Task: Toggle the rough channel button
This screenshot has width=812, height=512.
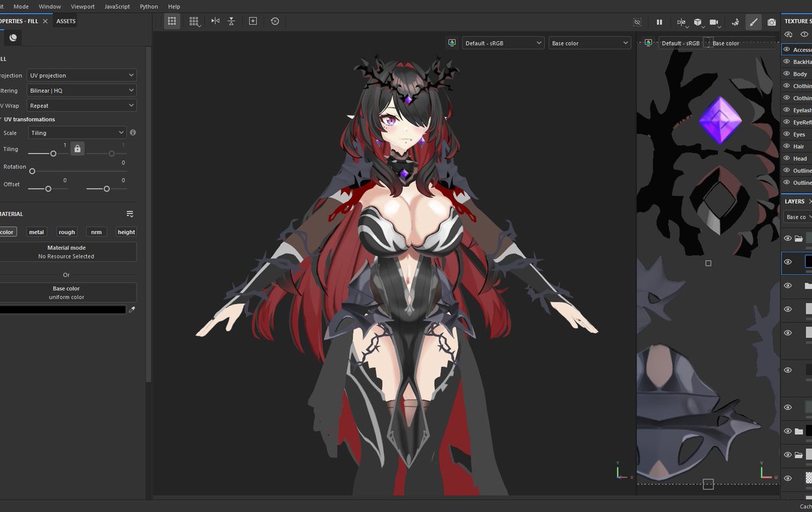Action: point(66,232)
